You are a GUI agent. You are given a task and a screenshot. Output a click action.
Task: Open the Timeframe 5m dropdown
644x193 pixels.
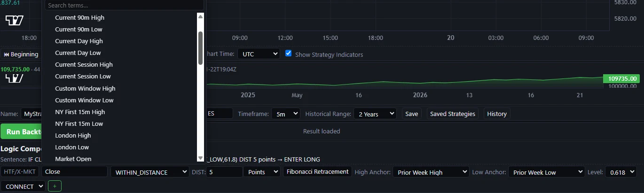tap(285, 114)
